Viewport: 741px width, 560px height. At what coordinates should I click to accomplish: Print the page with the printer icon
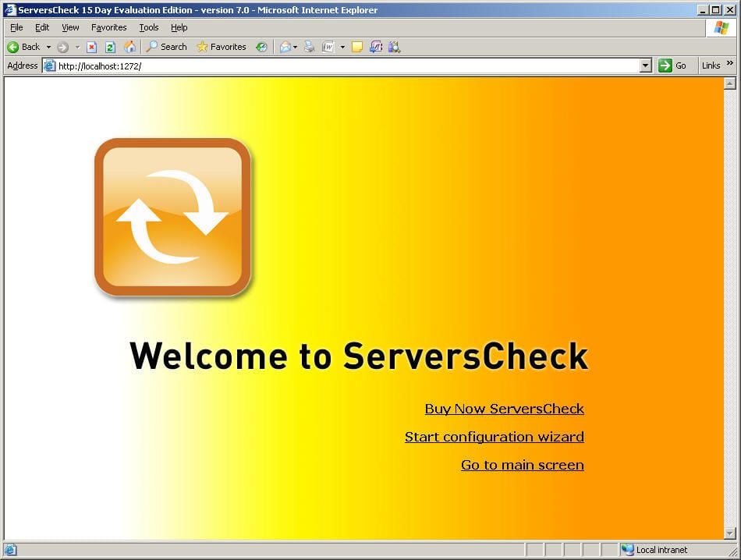click(309, 47)
